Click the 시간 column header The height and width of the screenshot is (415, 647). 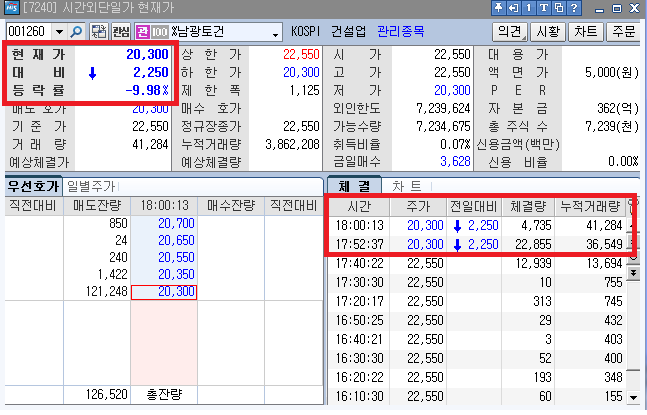pyautogui.click(x=359, y=206)
